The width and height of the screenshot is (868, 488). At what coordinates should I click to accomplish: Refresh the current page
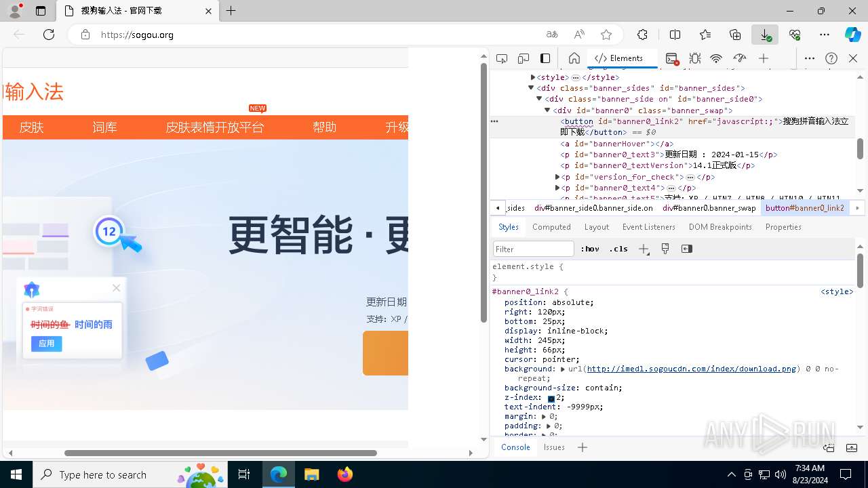click(x=49, y=35)
